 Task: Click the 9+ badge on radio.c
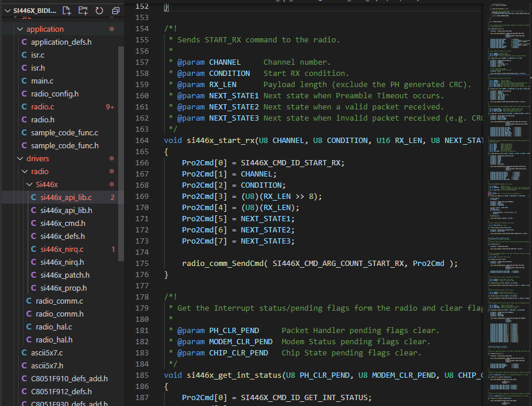click(110, 107)
